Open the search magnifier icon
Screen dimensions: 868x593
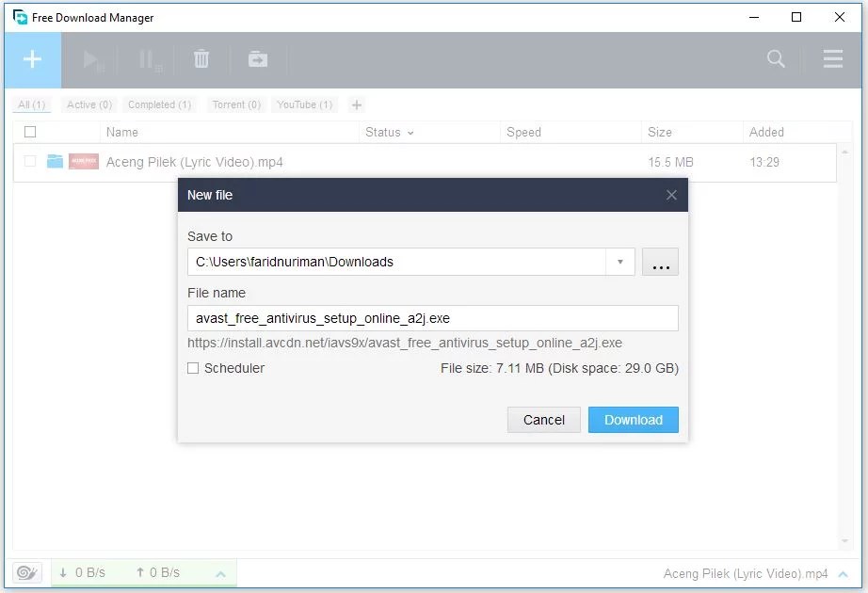click(x=776, y=58)
